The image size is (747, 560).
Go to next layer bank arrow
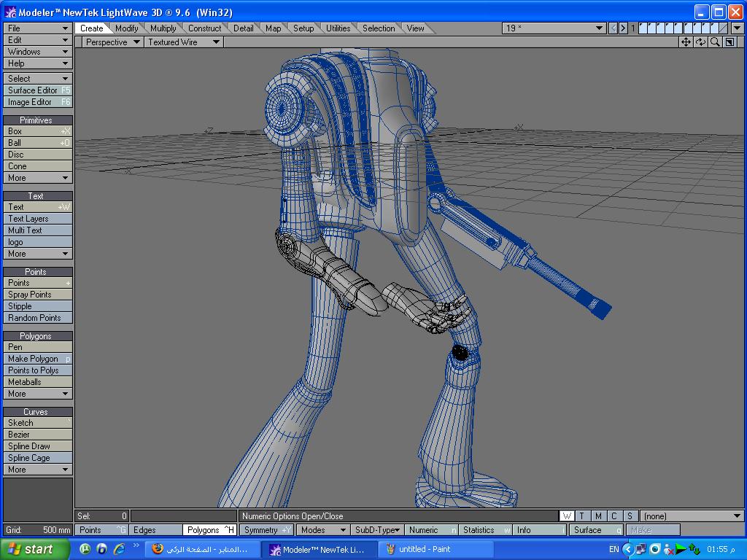(623, 28)
